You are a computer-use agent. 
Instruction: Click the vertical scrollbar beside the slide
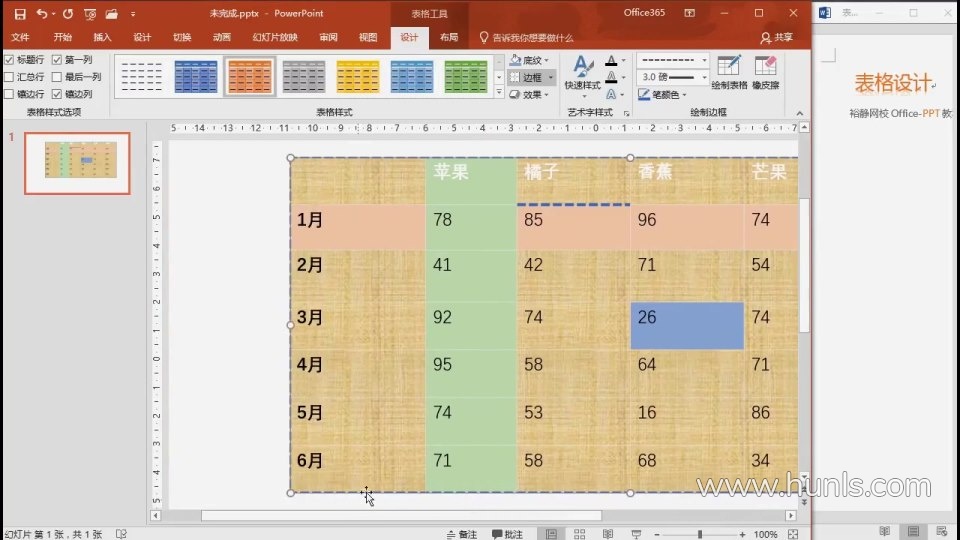(x=804, y=265)
